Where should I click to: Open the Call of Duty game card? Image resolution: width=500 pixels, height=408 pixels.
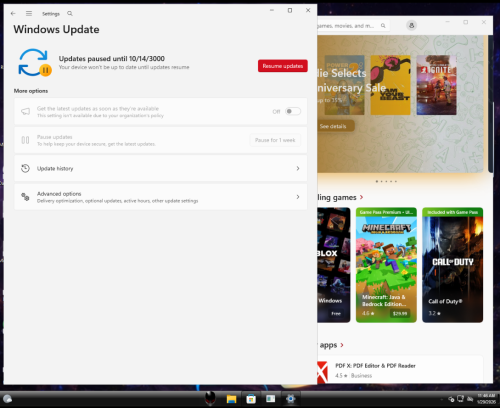(452, 265)
